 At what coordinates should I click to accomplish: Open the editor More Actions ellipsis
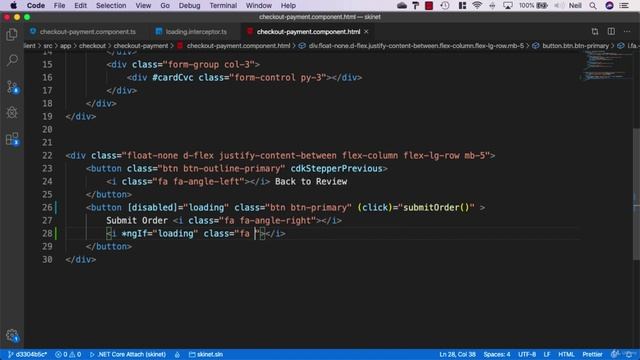(627, 31)
